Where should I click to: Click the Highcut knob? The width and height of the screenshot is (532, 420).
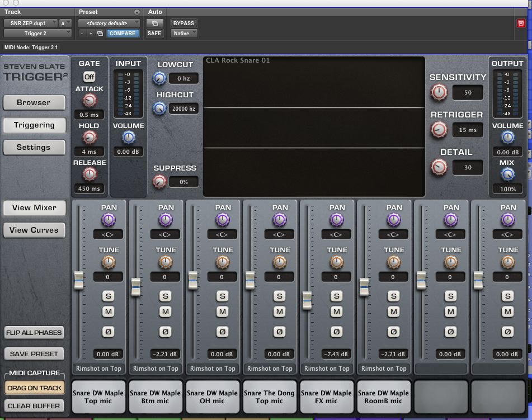(x=159, y=109)
